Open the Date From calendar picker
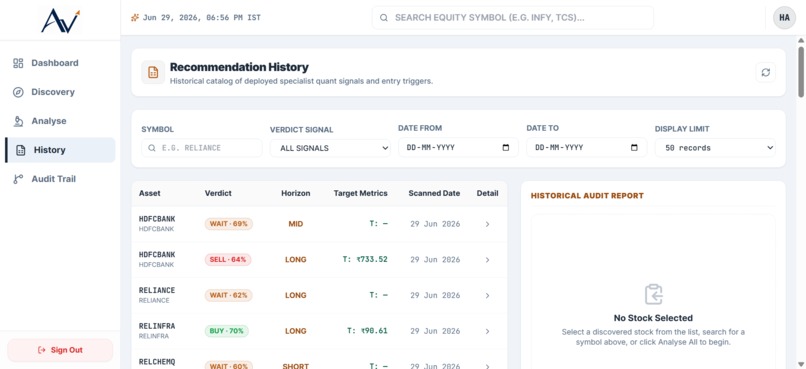The width and height of the screenshot is (806, 369). 506,147
